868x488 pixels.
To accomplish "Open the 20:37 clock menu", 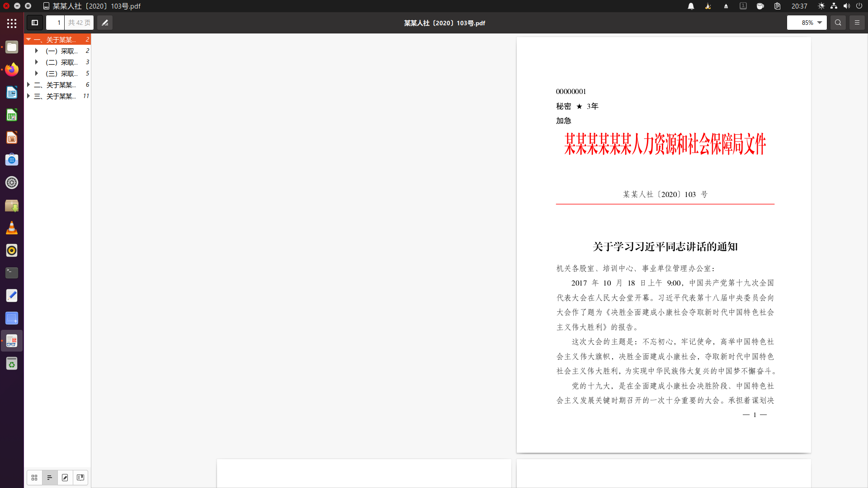I will pos(799,6).
